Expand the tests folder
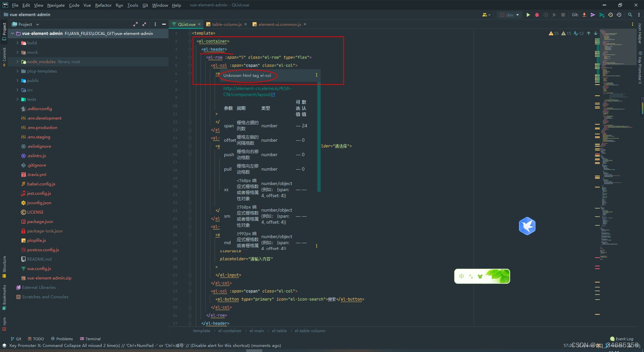 coord(17,99)
